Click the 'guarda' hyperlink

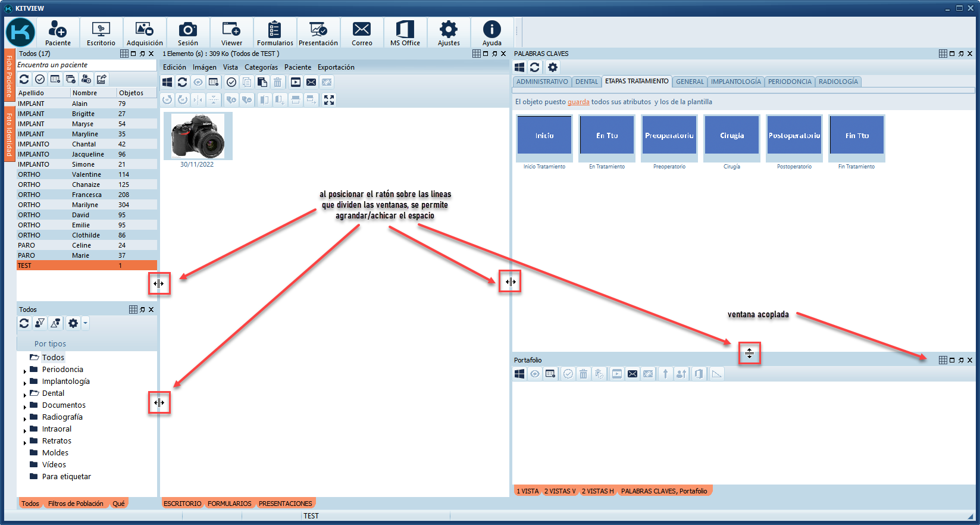[578, 102]
